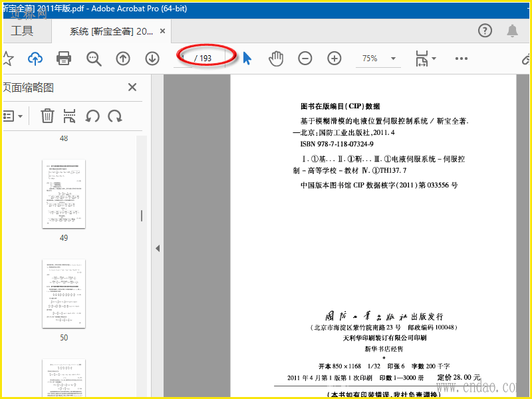
Task: Close the 页面缩略图 panel
Action: tap(132, 87)
